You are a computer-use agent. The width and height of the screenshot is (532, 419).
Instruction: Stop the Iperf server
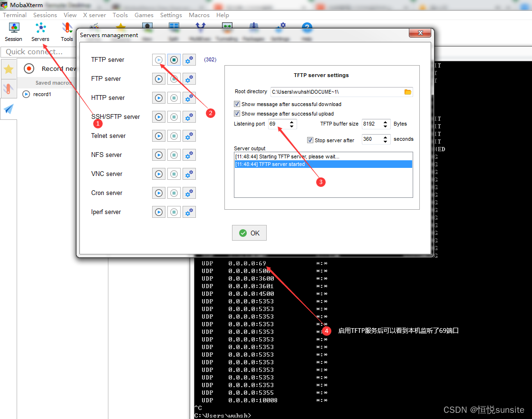tap(174, 212)
